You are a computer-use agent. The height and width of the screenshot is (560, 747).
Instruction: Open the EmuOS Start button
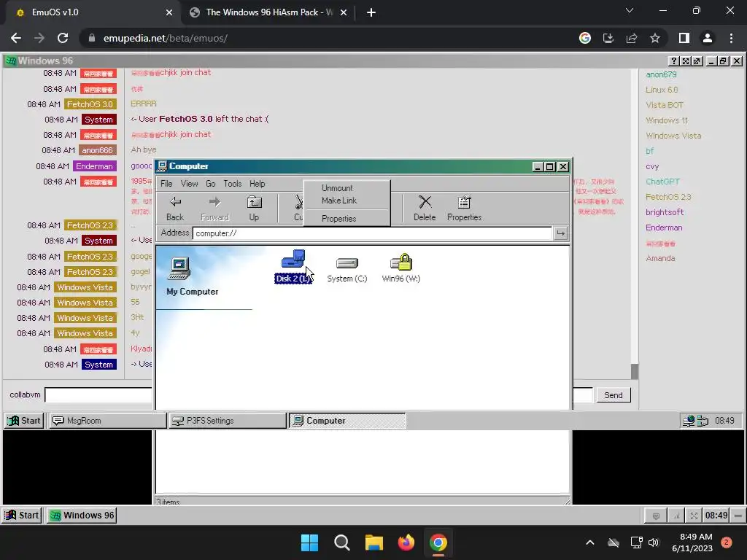pyautogui.click(x=22, y=516)
